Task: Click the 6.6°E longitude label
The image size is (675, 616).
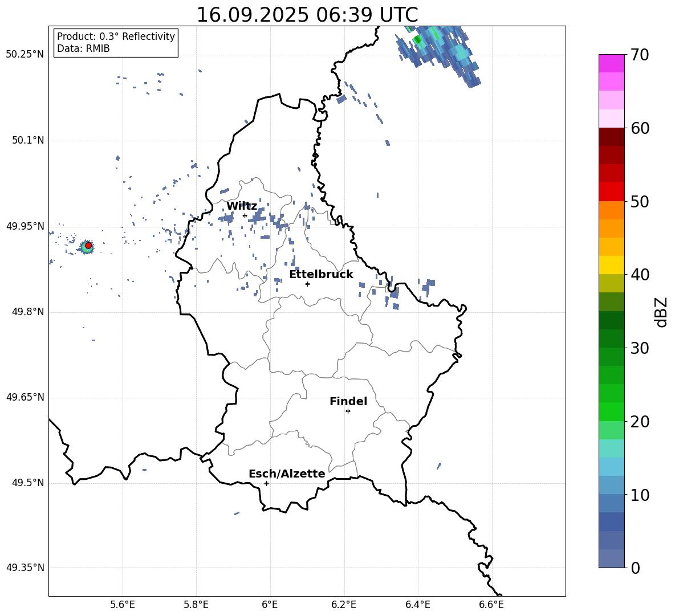Action: 491,605
